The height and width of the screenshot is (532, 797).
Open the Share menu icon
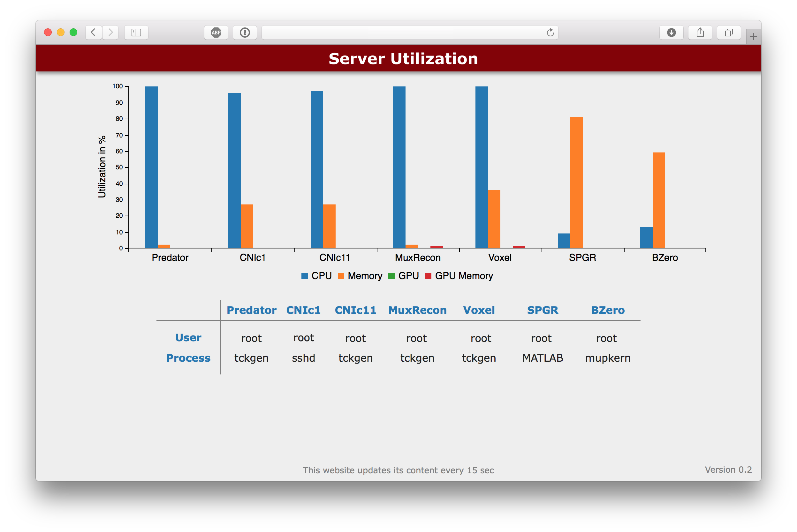(700, 33)
